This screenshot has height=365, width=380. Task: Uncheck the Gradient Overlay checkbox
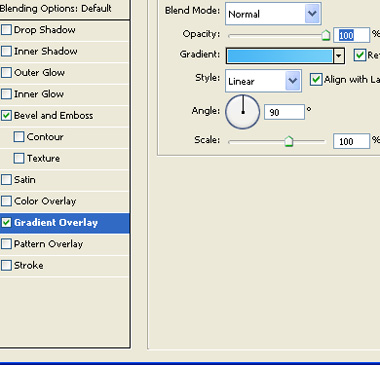[x=6, y=222]
